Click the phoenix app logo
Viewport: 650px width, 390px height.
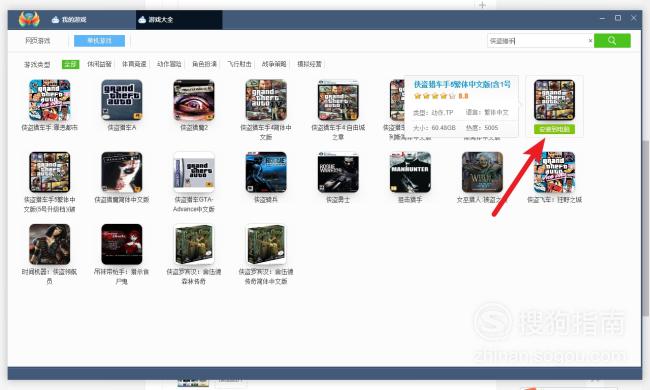tap(29, 19)
